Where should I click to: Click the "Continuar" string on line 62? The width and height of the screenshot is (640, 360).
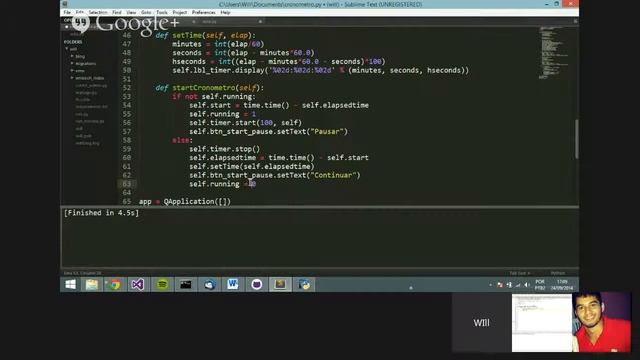[x=333, y=175]
